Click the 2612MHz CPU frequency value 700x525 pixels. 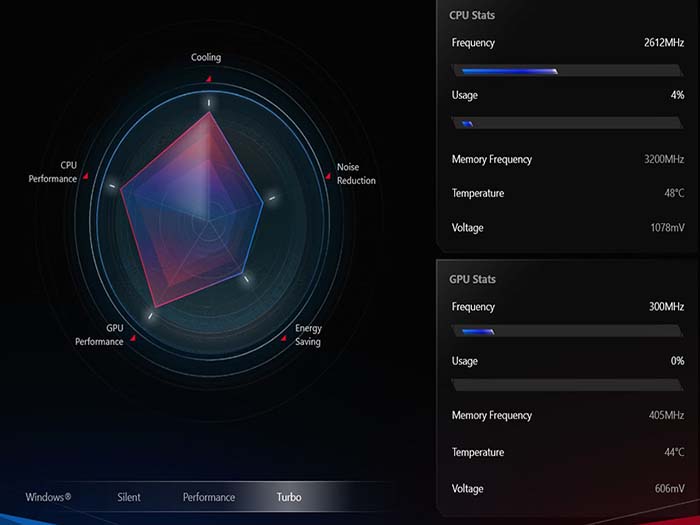click(x=664, y=42)
